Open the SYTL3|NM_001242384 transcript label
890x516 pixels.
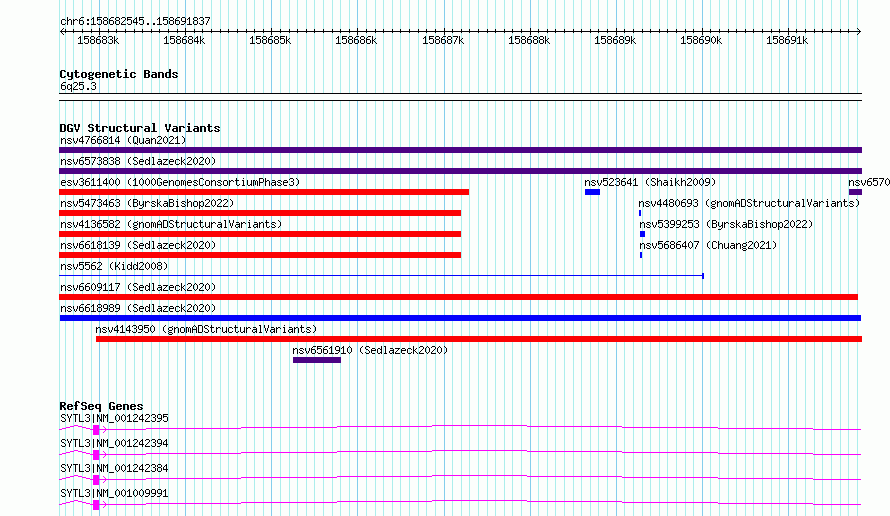point(114,468)
